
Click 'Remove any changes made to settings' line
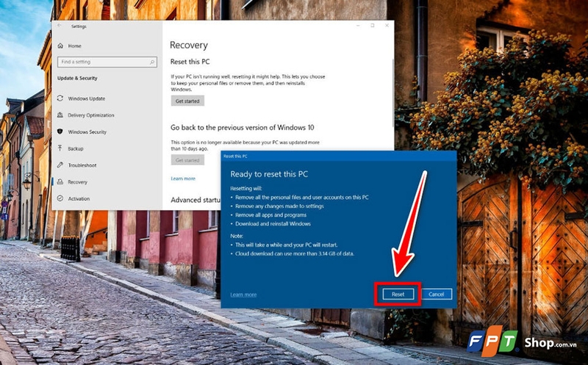[x=279, y=206]
